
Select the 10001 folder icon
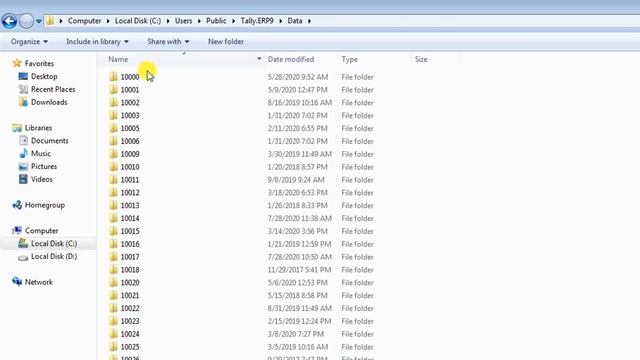(x=113, y=89)
